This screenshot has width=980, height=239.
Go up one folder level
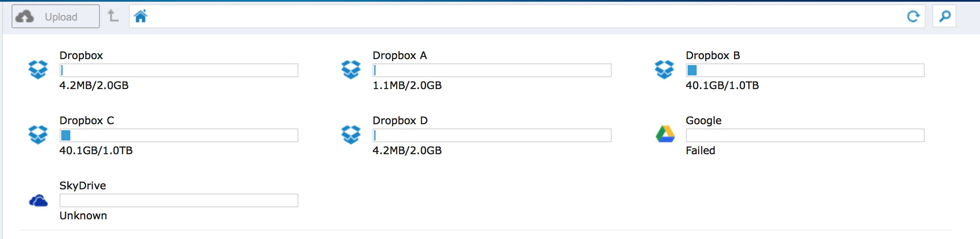113,16
